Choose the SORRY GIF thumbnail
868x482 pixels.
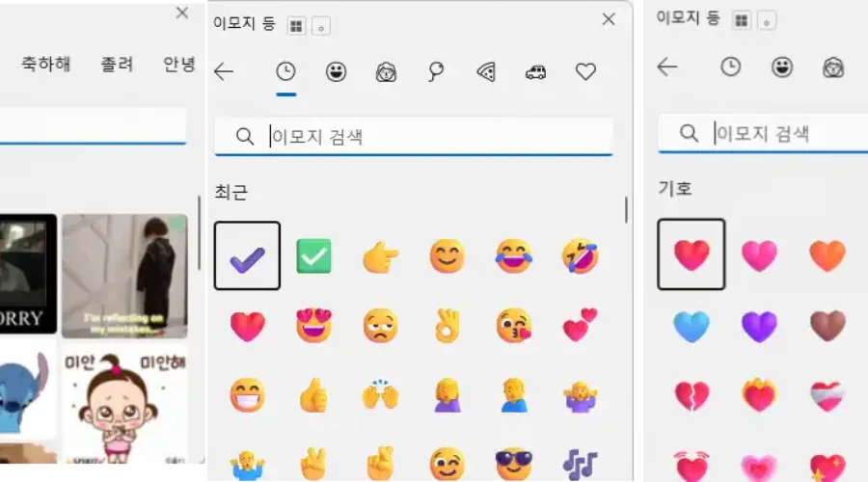tap(28, 274)
